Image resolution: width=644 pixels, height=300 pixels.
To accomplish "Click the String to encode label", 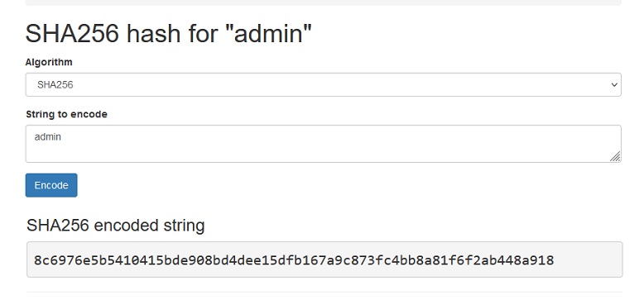I will click(66, 114).
